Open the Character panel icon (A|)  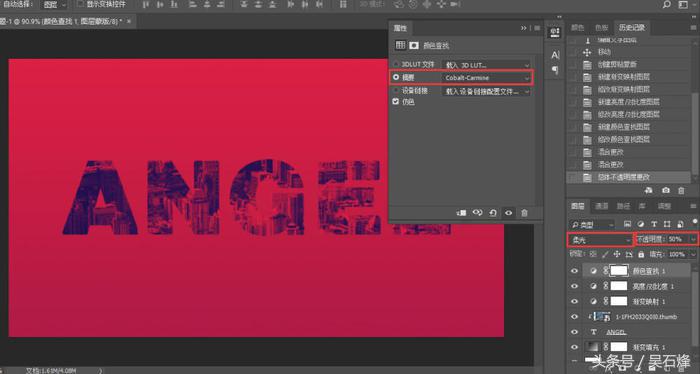click(555, 55)
